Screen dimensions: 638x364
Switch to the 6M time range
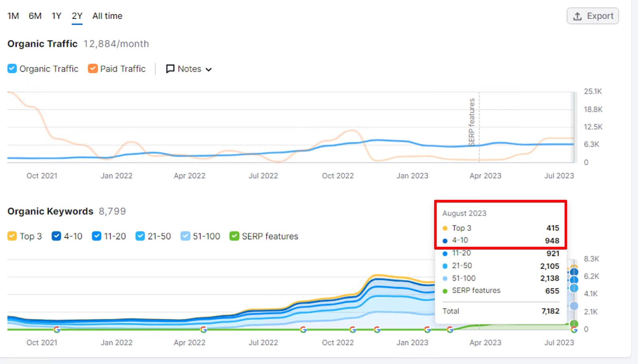[x=35, y=16]
